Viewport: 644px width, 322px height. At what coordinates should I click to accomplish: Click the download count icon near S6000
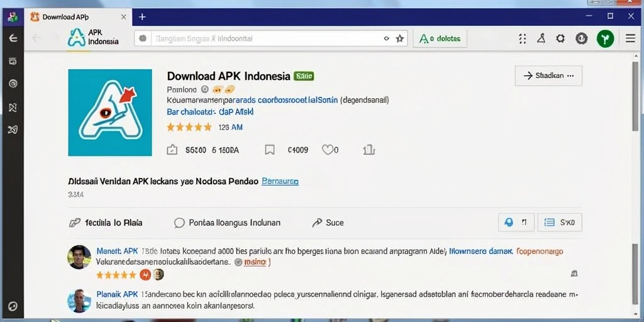(x=172, y=150)
